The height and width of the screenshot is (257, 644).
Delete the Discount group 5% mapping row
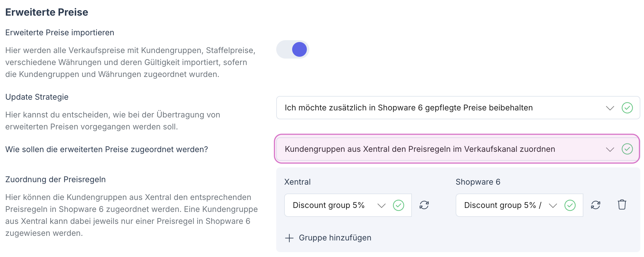pyautogui.click(x=622, y=205)
